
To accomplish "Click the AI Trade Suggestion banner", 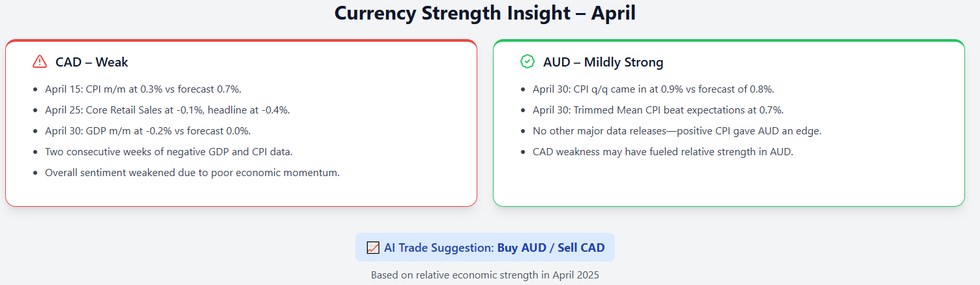I will point(485,247).
